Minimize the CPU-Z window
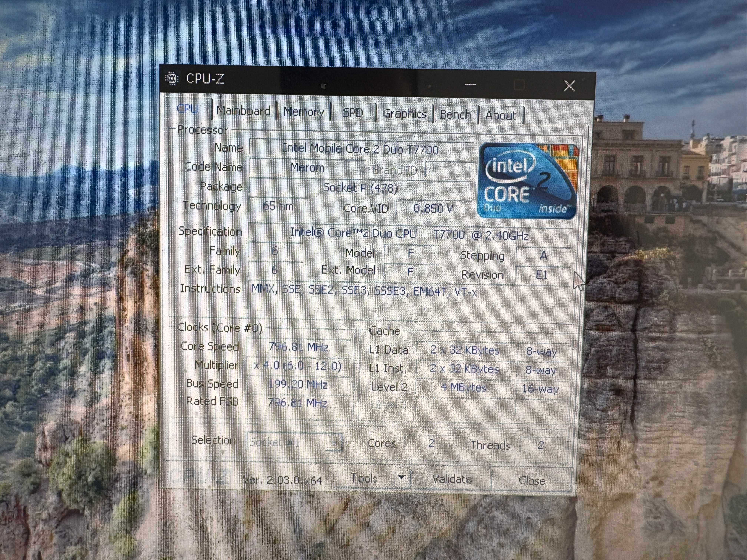The width and height of the screenshot is (747, 560). click(x=471, y=84)
